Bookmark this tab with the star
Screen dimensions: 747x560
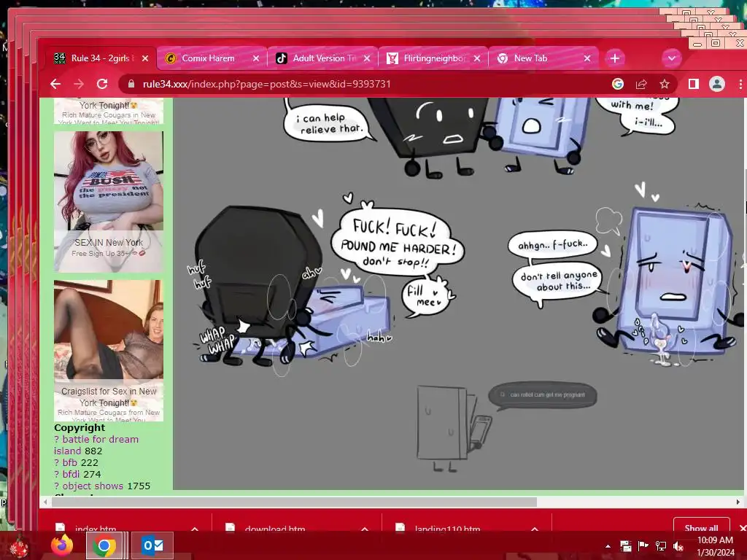click(665, 85)
